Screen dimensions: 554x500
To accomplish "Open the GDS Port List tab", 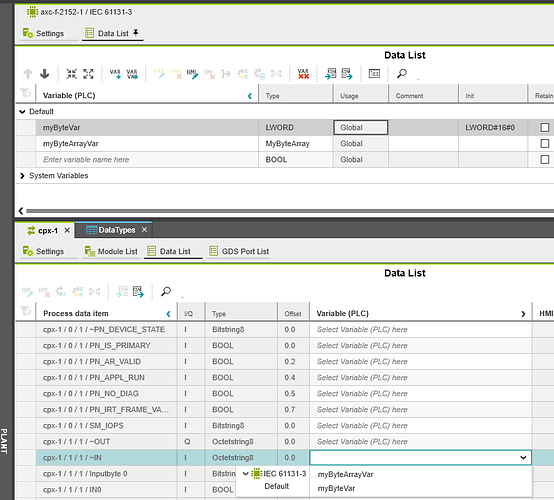I will pos(239,251).
